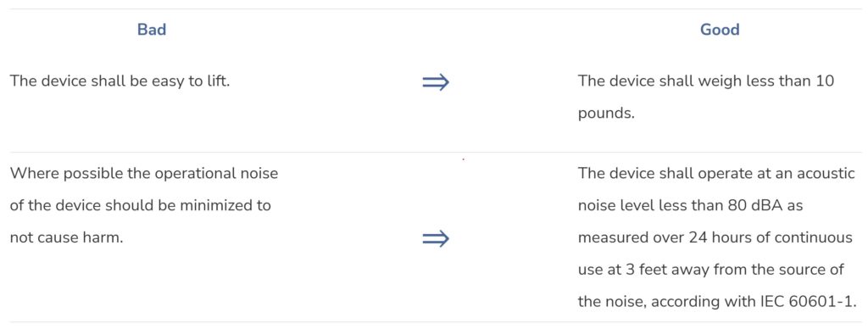868x329 pixels.
Task: Click the line 'of the device should be minimized to'
Action: [x=141, y=205]
